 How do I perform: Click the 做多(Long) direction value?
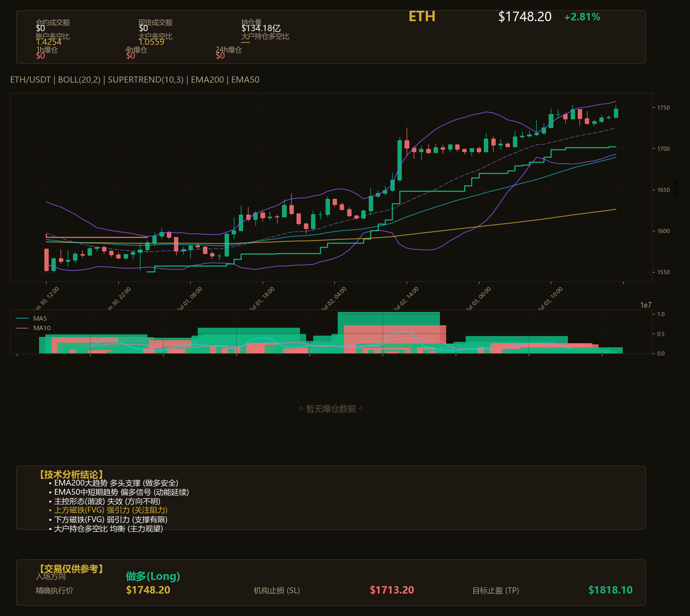153,577
